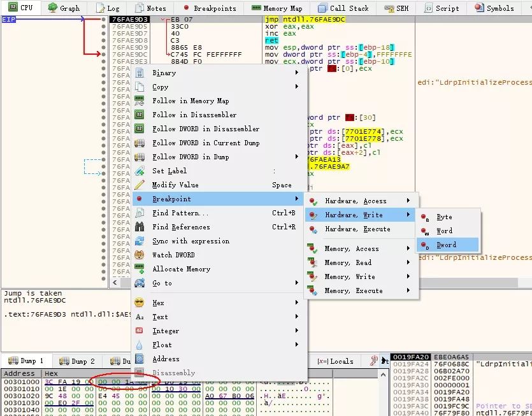Click the Modify Value pencil icon

[x=140, y=185]
